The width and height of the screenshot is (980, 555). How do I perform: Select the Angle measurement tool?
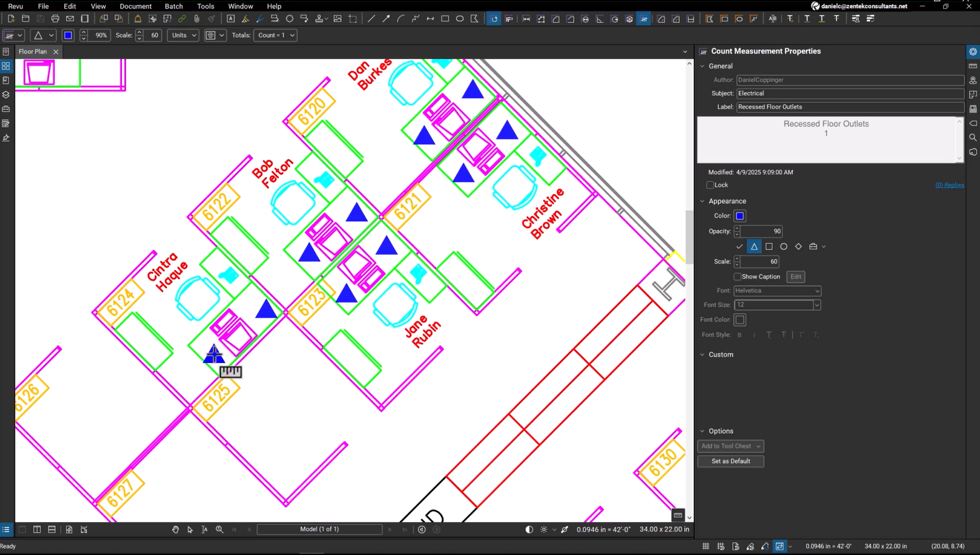[x=600, y=19]
